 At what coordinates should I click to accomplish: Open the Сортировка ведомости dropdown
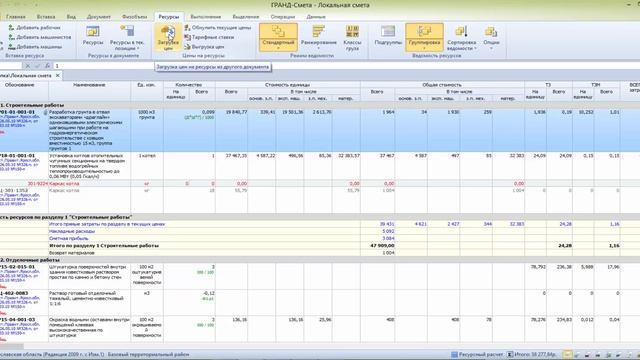[462, 37]
